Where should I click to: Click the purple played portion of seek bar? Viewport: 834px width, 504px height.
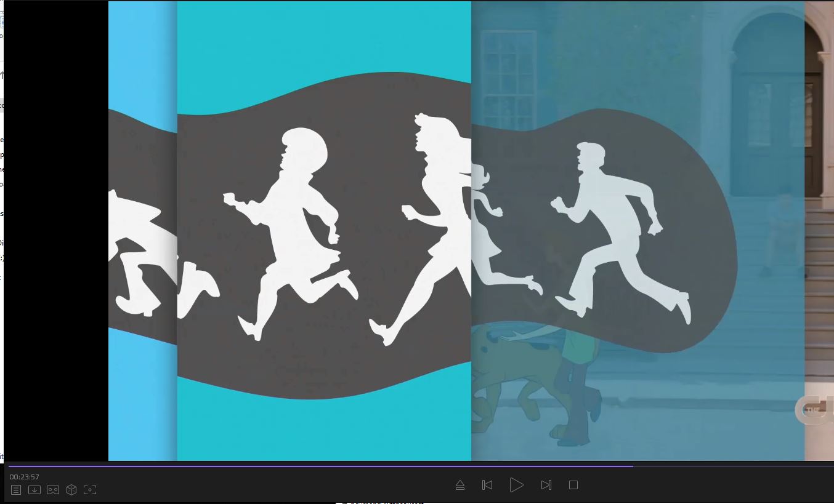click(308, 466)
